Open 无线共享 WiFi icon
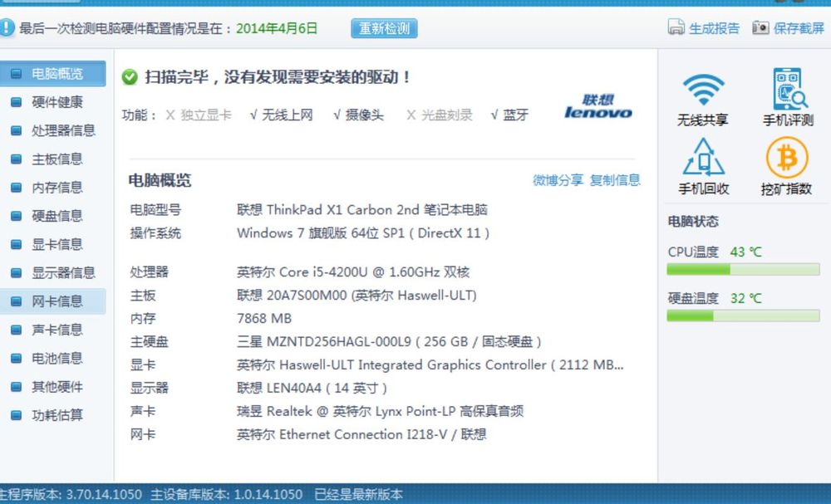The height and width of the screenshot is (504, 831). coord(703,98)
